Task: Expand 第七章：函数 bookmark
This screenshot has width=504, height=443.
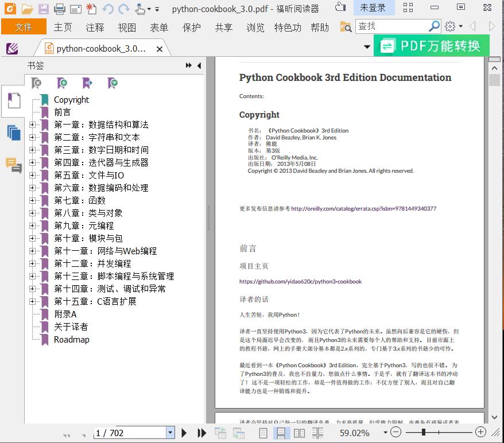Action: 33,200
